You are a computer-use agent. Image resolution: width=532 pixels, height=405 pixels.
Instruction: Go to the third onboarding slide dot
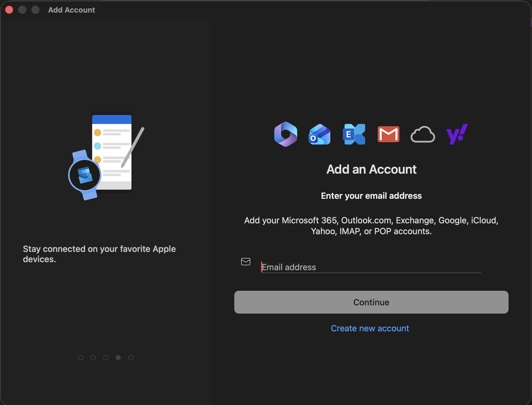pyautogui.click(x=106, y=358)
